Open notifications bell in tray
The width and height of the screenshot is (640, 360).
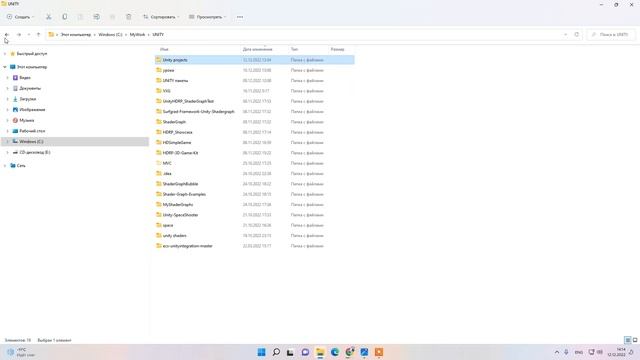coord(631,352)
